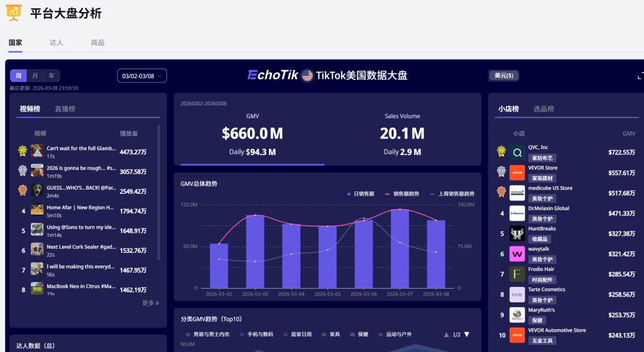Click the 家纺布艺 tag under QVC, Inc
This screenshot has width=644, height=352.
click(x=542, y=158)
